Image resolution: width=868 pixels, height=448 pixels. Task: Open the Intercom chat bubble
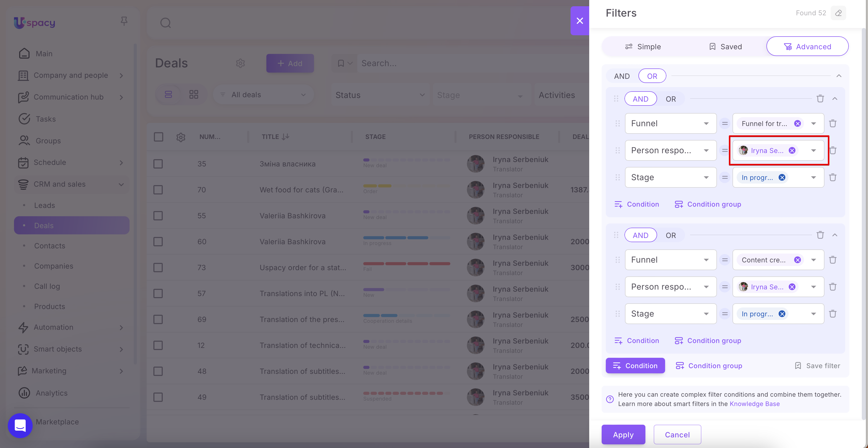(20, 425)
